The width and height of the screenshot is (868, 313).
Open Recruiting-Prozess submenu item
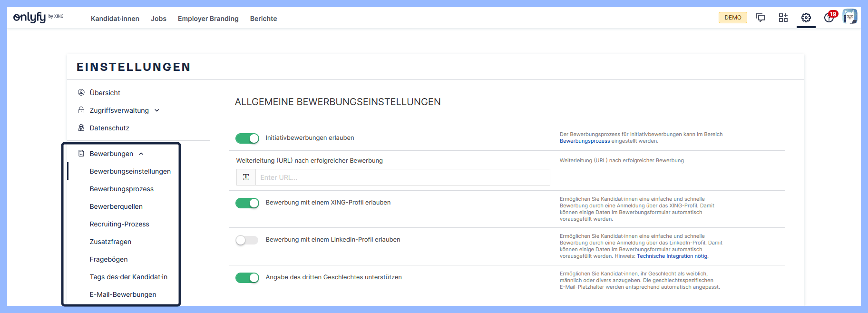119,224
